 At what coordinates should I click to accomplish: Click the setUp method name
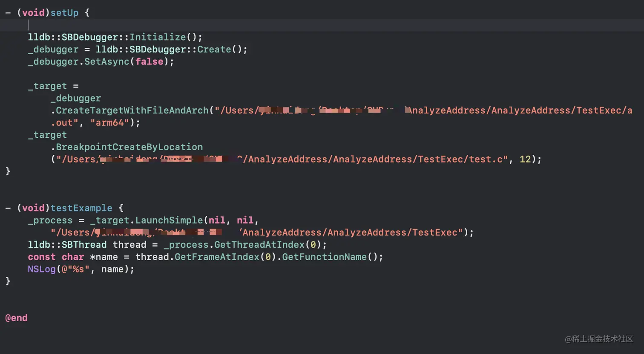pos(64,13)
